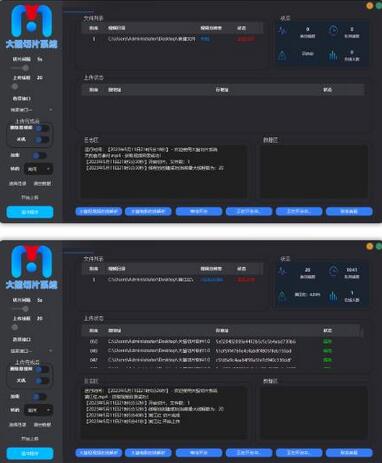The image size is (382, 463).
Task: Click the large cyan button in lower window sidebar
Action: point(30,453)
